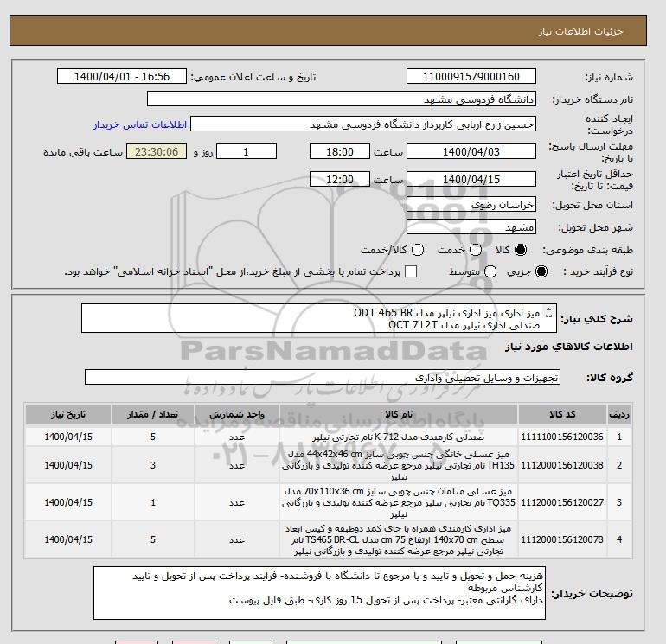
Task: Click item code 1112000156120078
Action: pyautogui.click(x=562, y=539)
